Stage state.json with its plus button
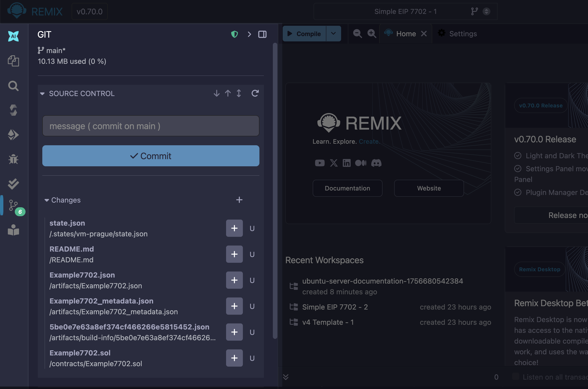 [234, 228]
